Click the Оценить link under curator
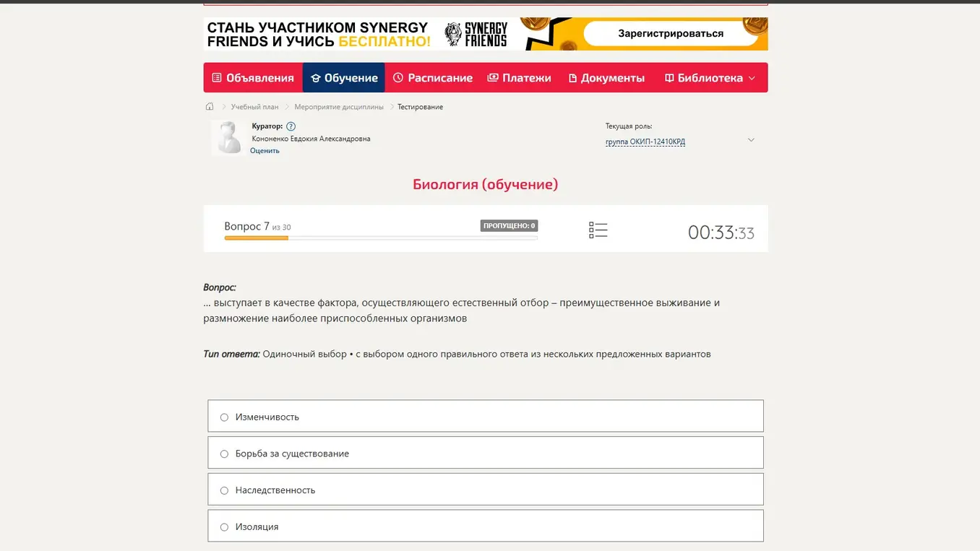 [265, 151]
